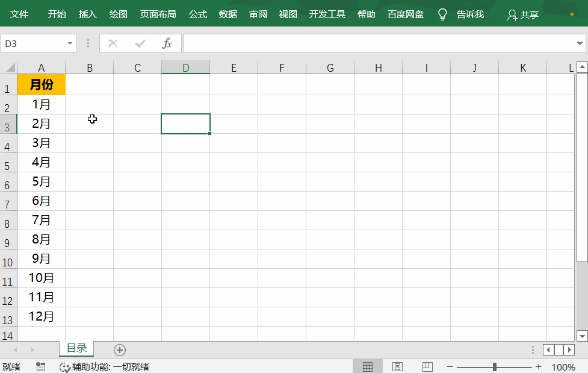The width and height of the screenshot is (588, 373).
Task: Click inside the formula bar input
Action: pyautogui.click(x=379, y=43)
